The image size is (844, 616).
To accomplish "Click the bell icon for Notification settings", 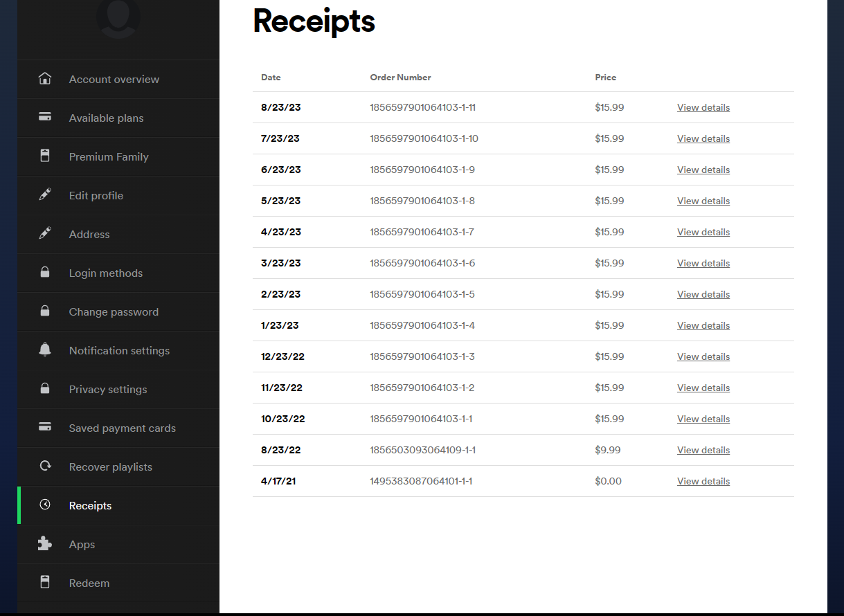I will pos(45,350).
